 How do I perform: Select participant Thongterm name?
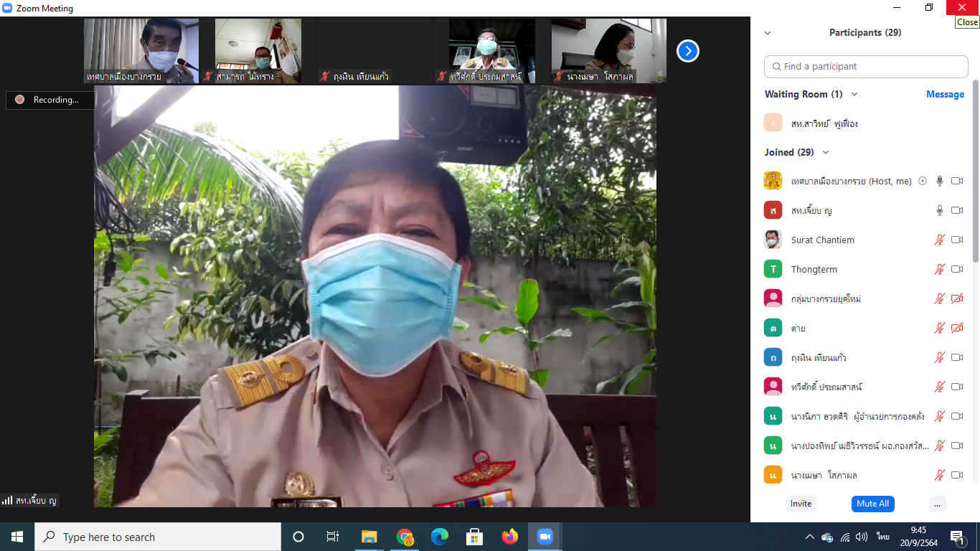[x=814, y=270]
